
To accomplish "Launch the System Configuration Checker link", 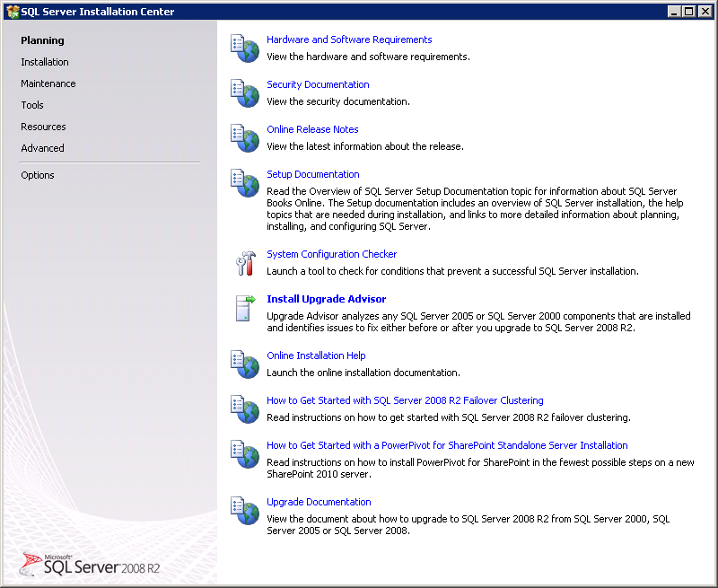I will pyautogui.click(x=331, y=254).
